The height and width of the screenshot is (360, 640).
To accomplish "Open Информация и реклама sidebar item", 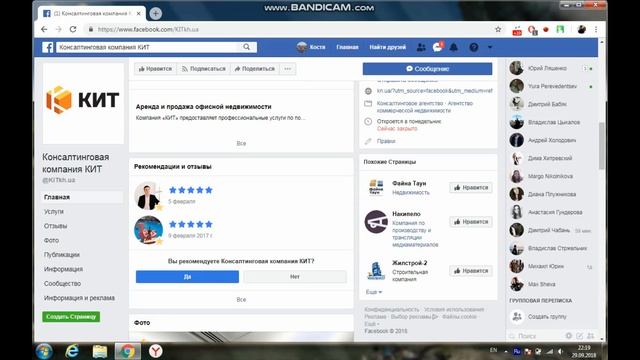I will [x=79, y=298].
